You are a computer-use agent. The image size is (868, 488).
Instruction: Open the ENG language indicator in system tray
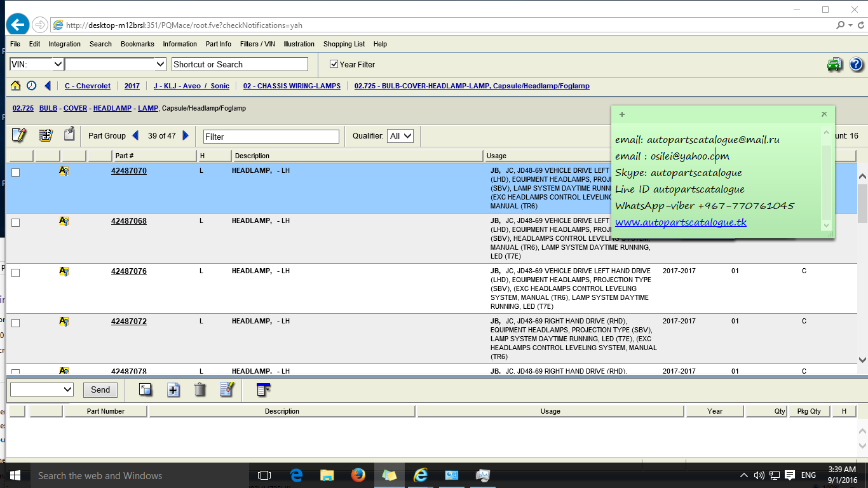pyautogui.click(x=808, y=475)
